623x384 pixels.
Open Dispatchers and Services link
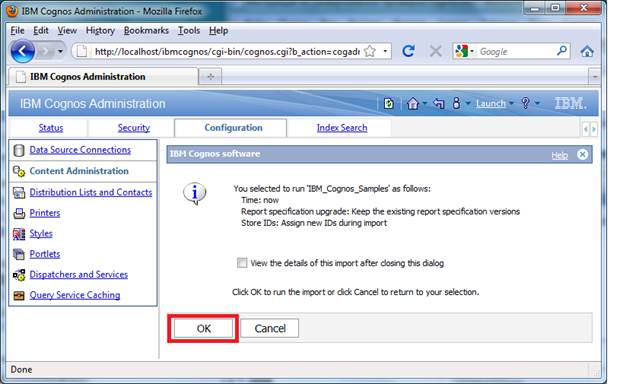pyautogui.click(x=79, y=275)
